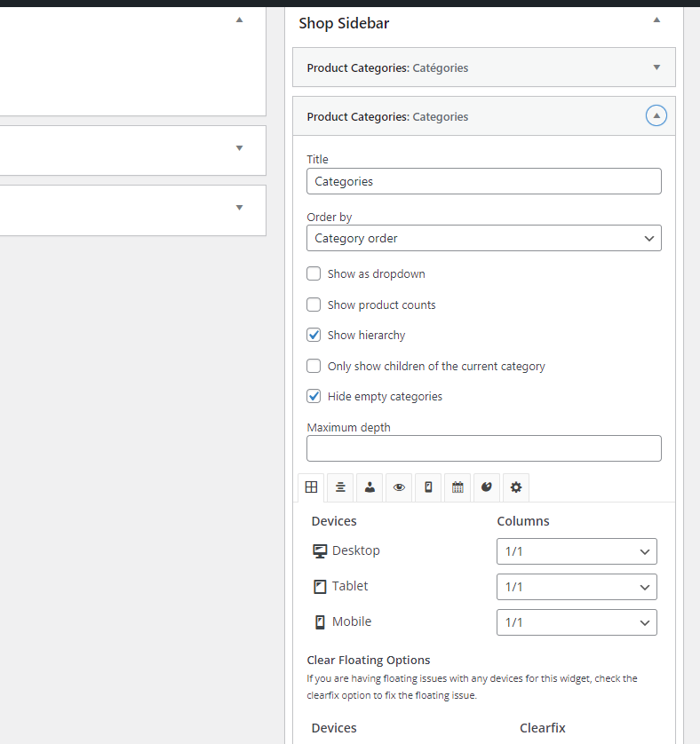Collapse the open Categories widget
This screenshot has height=744, width=700.
[x=656, y=115]
